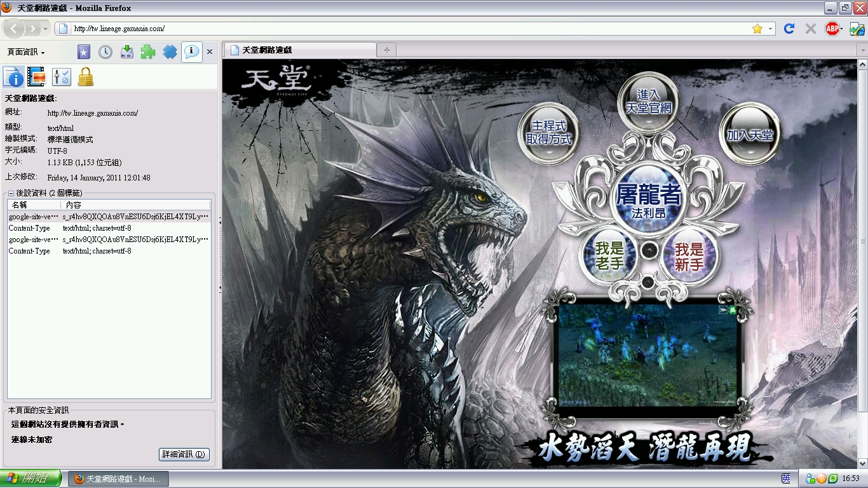
Task: Open the 頁面資訊 sidebar dropdown
Action: (x=26, y=52)
